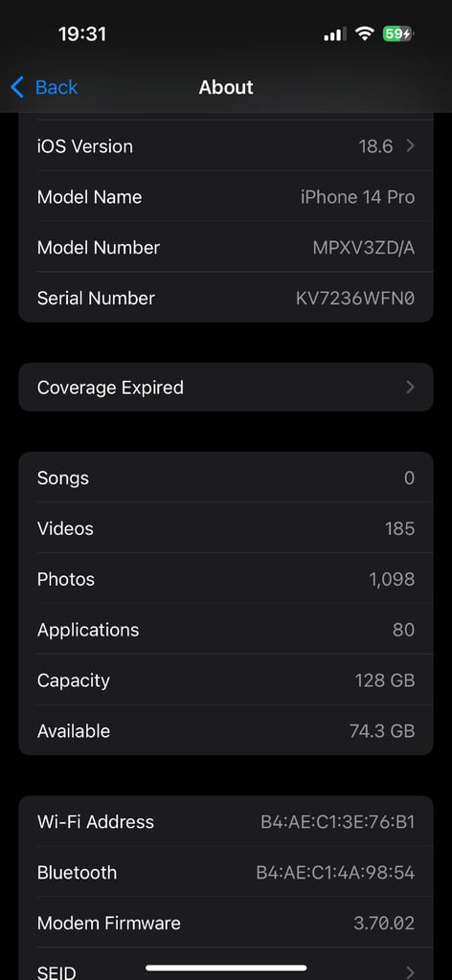Tap the clock showing 19:31
This screenshot has height=980, width=452.
82,33
